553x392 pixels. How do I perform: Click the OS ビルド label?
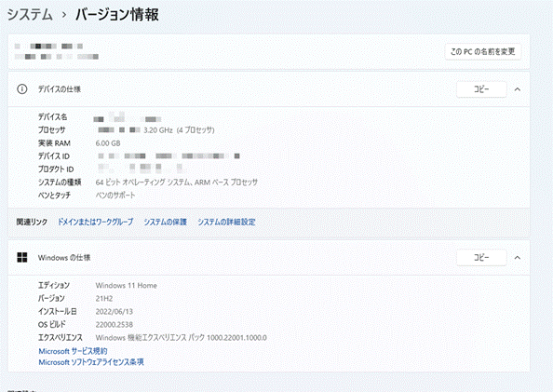click(52, 325)
